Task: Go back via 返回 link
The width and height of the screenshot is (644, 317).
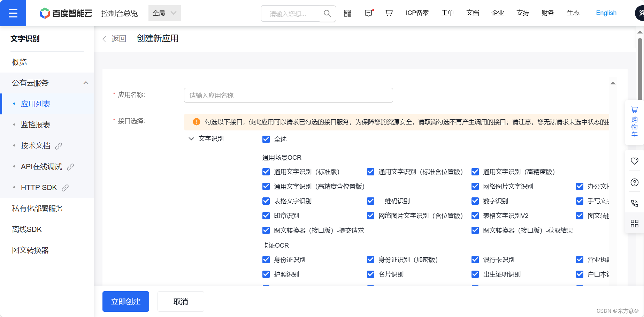Action: (114, 39)
